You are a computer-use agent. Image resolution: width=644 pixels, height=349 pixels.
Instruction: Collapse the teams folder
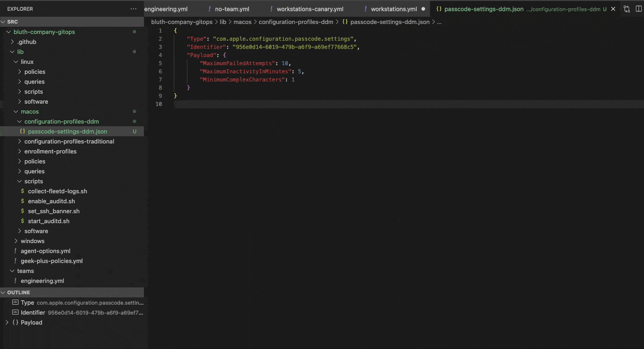pos(12,271)
